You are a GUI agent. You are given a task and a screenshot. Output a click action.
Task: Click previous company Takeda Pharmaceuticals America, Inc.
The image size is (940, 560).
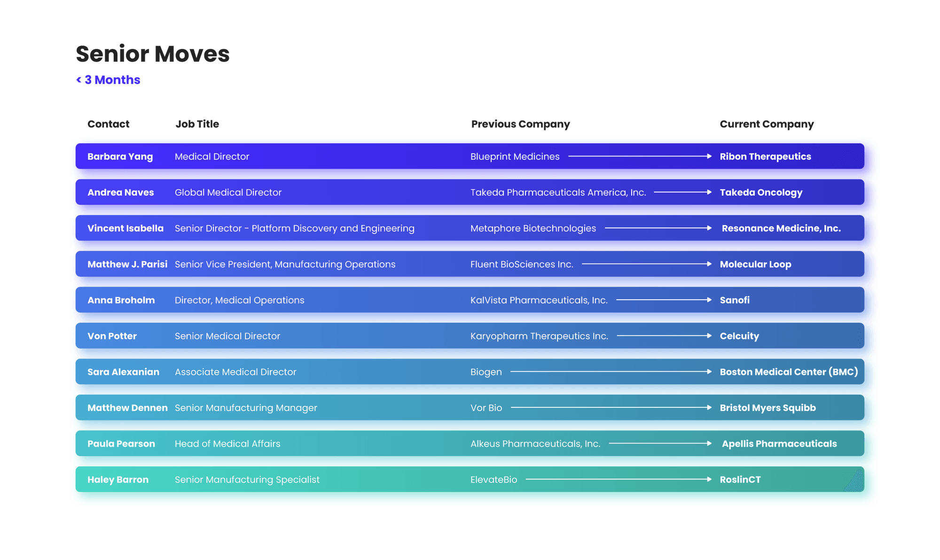click(558, 192)
